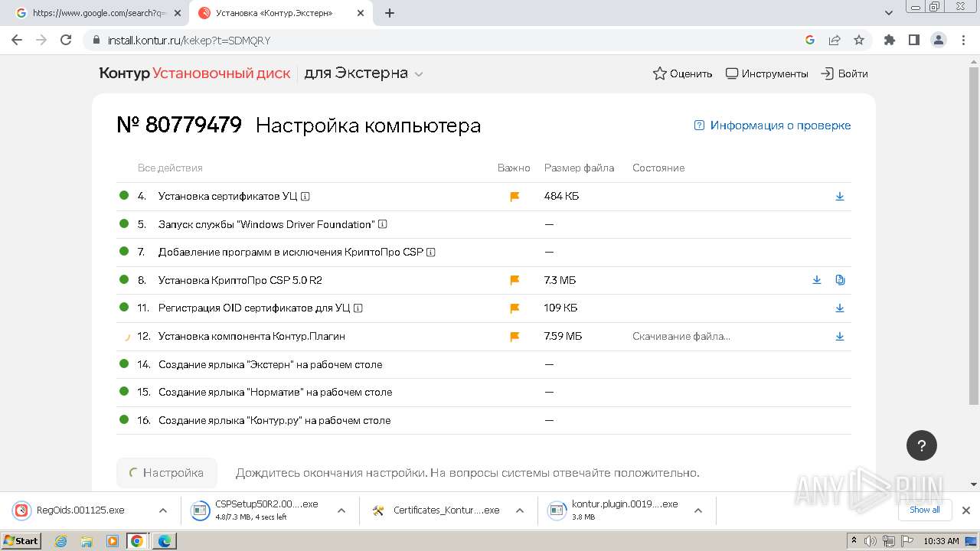This screenshot has height=551, width=980.
Task: Click the Размер файла column header
Action: pos(579,168)
